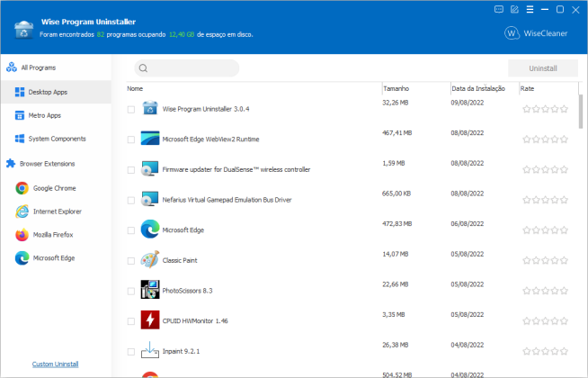Click the Classic Paint palette icon
Screen dimensions: 588x378
point(150,259)
